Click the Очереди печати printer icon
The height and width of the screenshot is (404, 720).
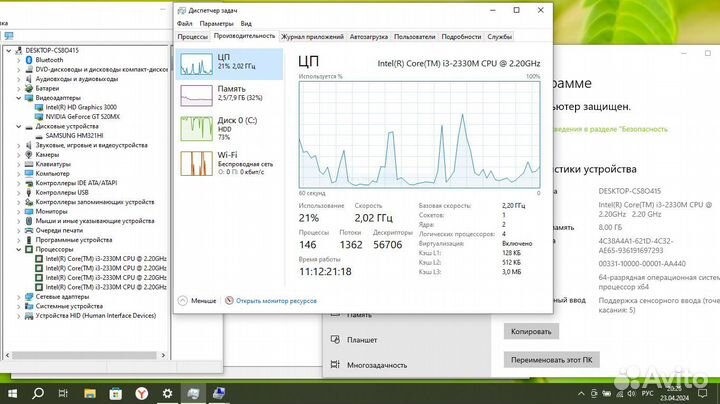[29, 230]
